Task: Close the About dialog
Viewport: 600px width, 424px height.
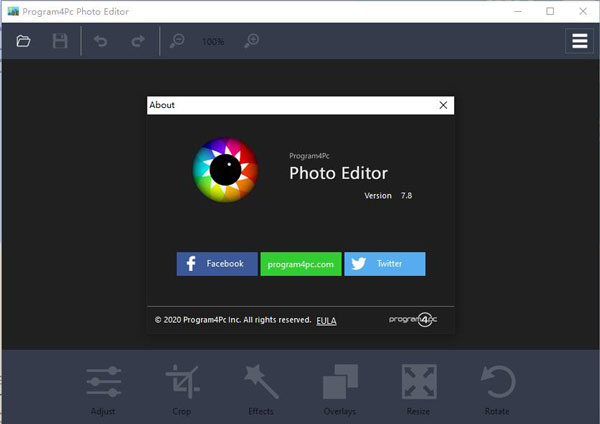Action: [443, 105]
